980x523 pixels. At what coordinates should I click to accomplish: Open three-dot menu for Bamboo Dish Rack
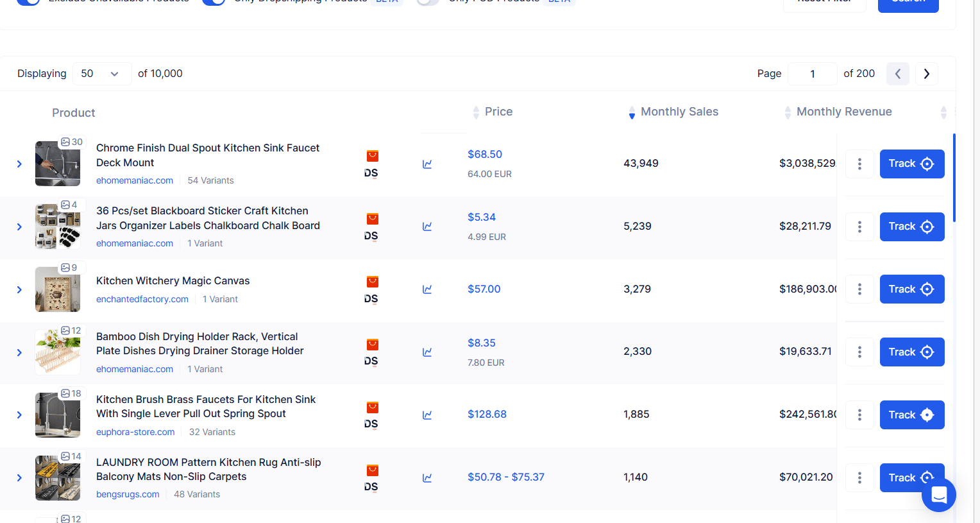point(859,352)
